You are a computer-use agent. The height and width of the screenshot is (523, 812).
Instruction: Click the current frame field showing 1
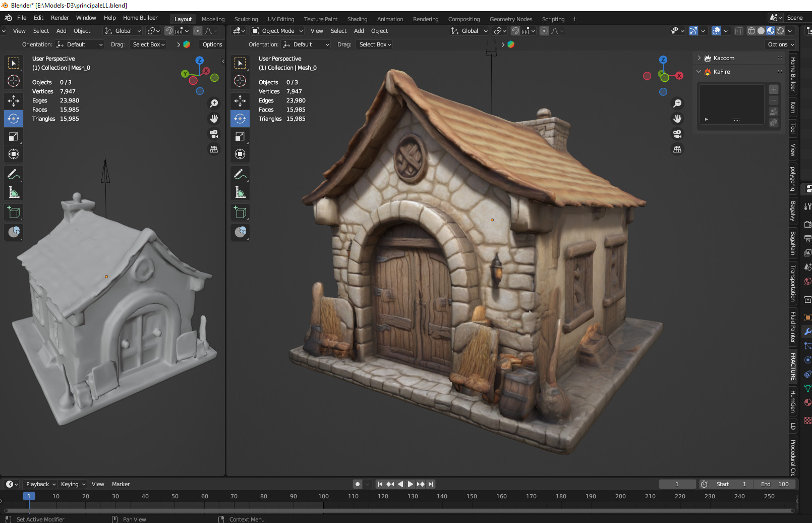point(677,484)
